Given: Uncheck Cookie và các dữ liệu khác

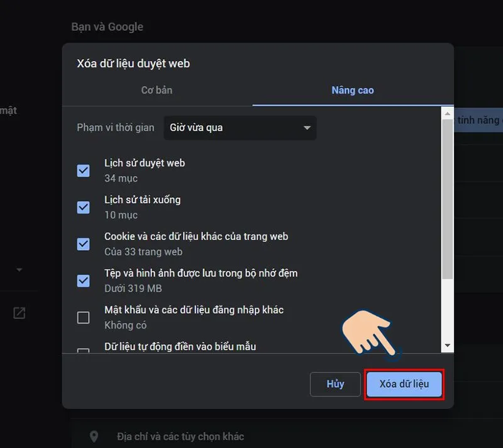Looking at the screenshot, I should tap(83, 244).
